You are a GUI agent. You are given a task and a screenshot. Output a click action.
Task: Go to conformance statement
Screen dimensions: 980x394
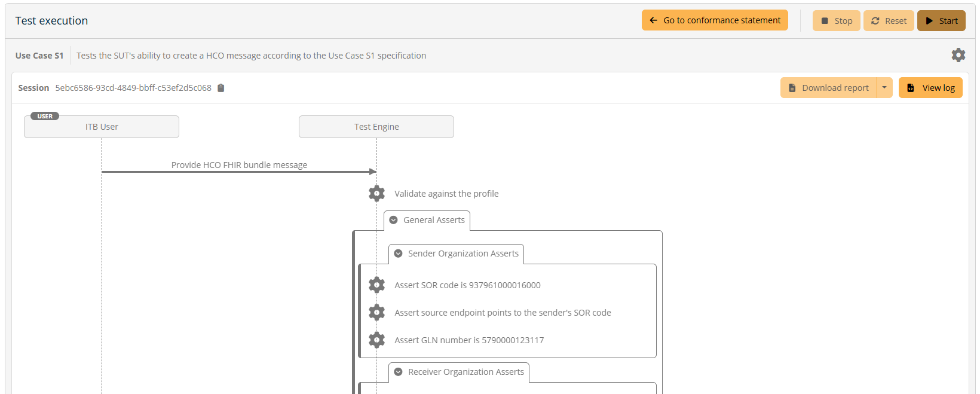click(715, 20)
